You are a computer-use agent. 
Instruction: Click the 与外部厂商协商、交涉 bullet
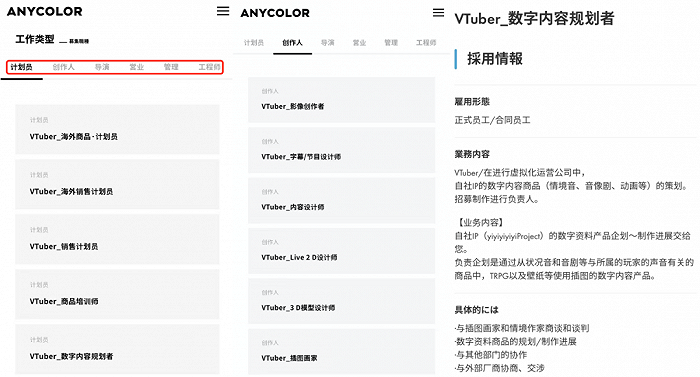pyautogui.click(x=500, y=368)
